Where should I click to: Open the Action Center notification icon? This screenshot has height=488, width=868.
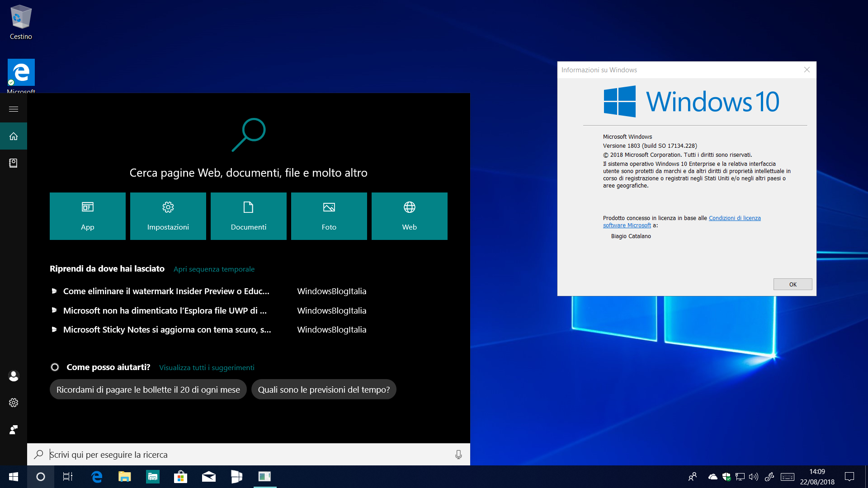849,477
